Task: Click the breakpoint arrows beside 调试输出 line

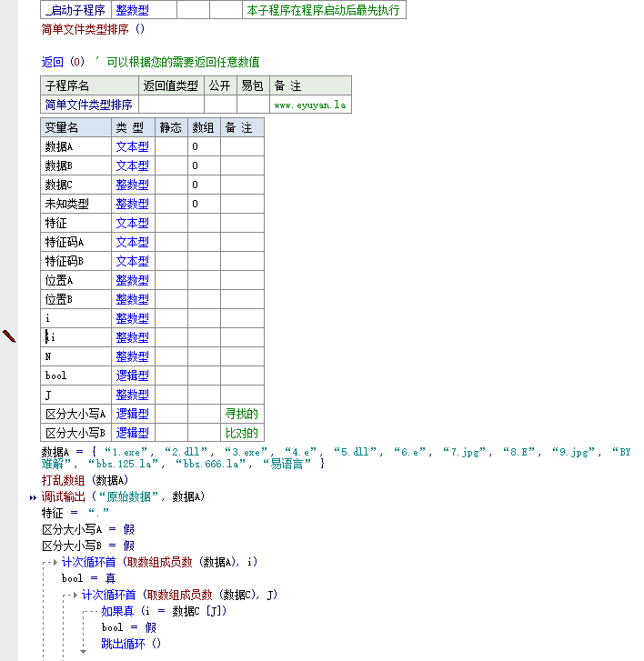Action: click(33, 498)
